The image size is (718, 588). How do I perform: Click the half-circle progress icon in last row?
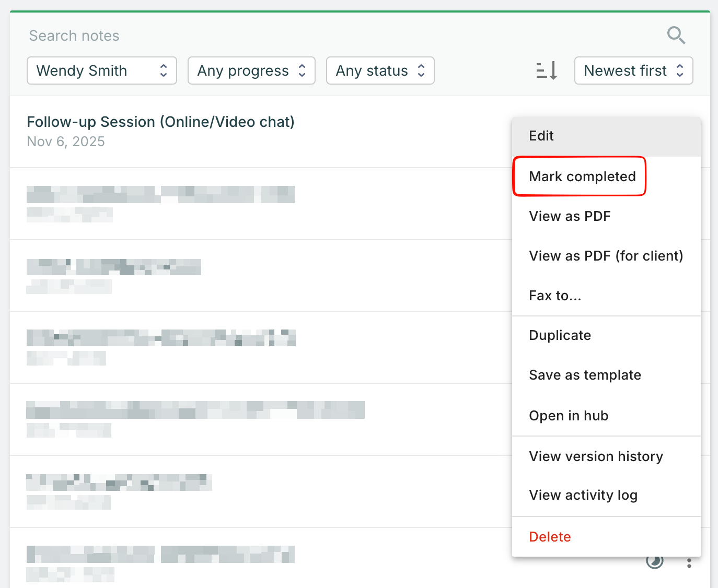tap(654, 561)
